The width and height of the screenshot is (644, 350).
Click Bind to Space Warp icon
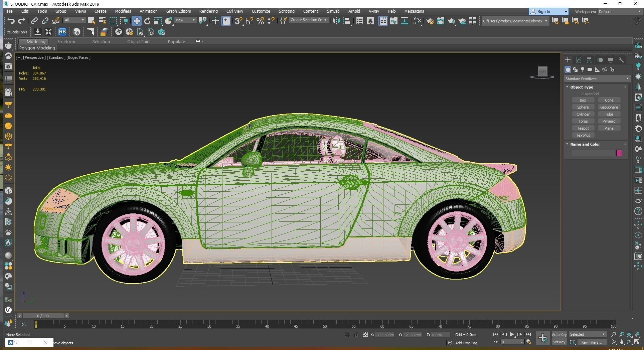pos(56,21)
